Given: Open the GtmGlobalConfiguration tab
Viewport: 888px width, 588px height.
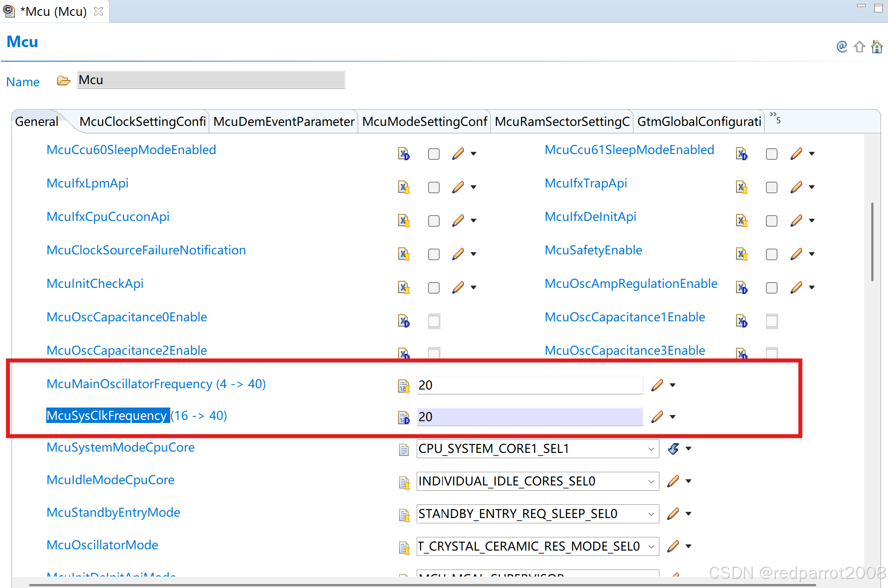Looking at the screenshot, I should tap(699, 121).
